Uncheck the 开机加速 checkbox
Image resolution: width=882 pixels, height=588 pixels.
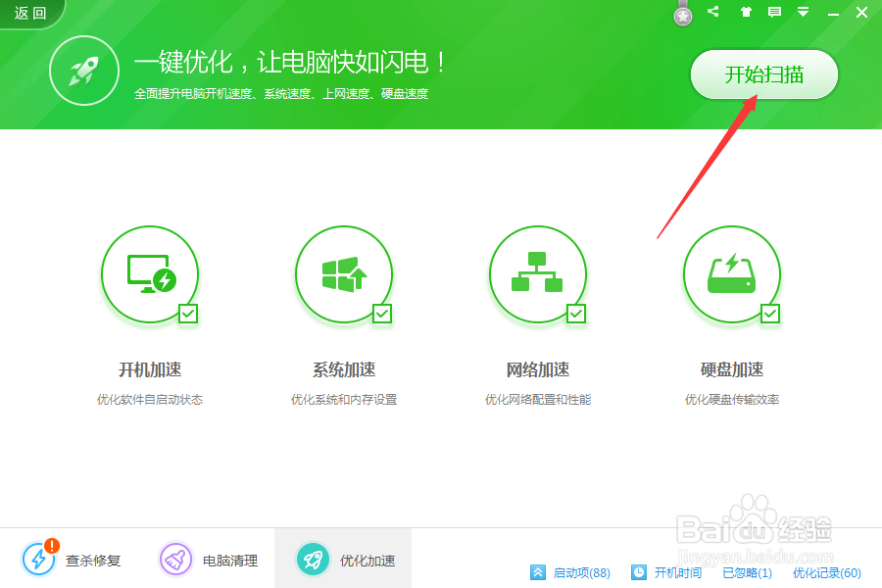pyautogui.click(x=188, y=314)
